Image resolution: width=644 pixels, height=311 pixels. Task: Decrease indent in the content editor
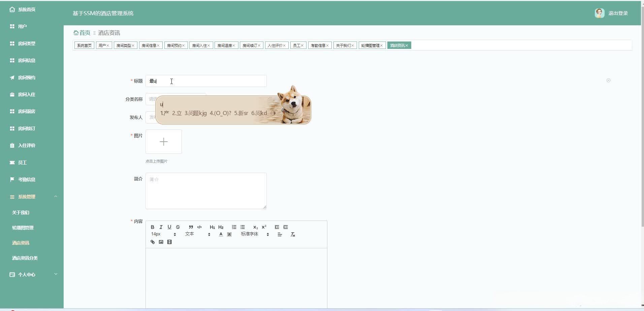(277, 227)
